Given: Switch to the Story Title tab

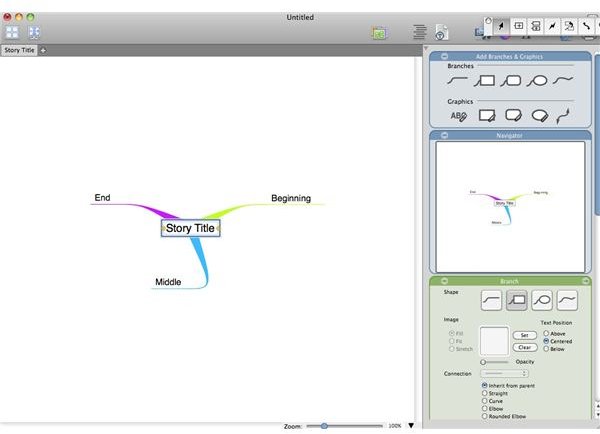Looking at the screenshot, I should [x=19, y=50].
